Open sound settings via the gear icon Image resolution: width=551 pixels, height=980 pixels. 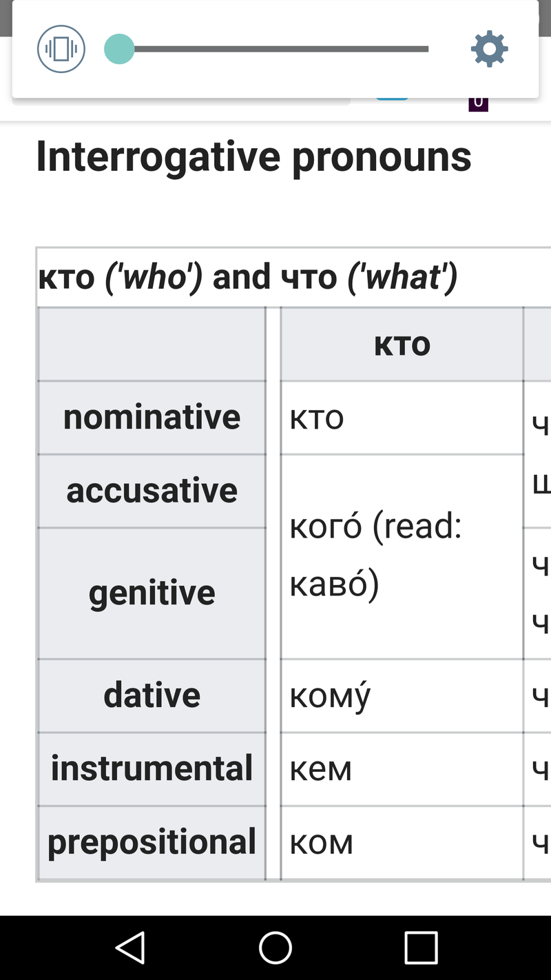(489, 48)
